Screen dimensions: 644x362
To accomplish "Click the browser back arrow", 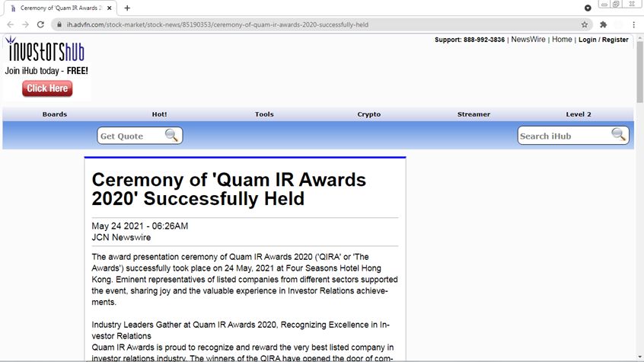I will [x=10, y=24].
